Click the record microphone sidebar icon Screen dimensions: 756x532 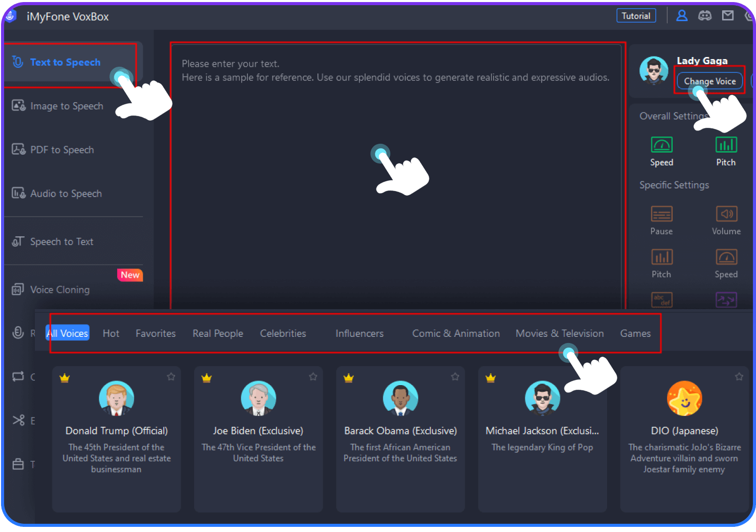click(18, 333)
